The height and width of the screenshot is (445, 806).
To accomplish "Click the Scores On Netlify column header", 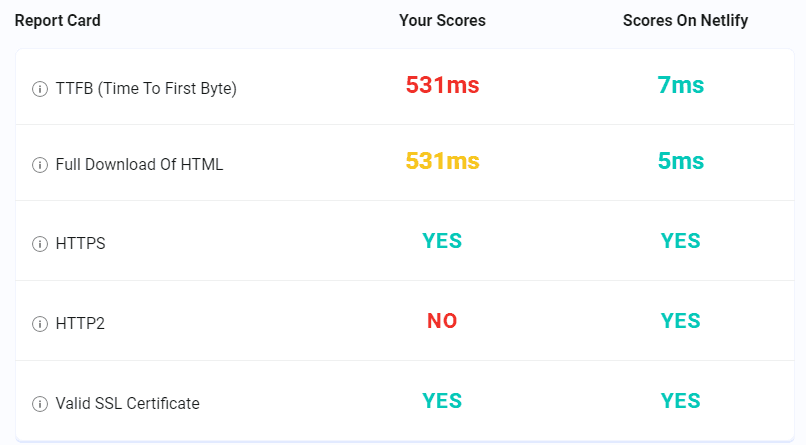I will (x=685, y=21).
